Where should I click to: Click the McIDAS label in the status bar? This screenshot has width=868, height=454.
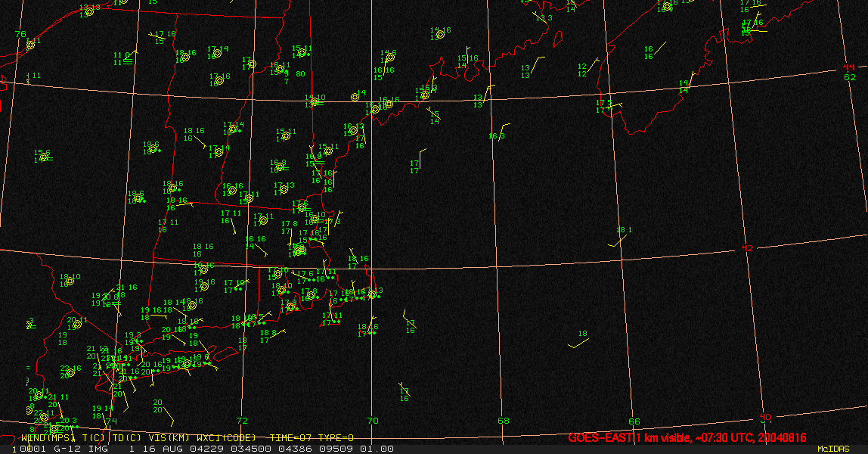(833, 449)
